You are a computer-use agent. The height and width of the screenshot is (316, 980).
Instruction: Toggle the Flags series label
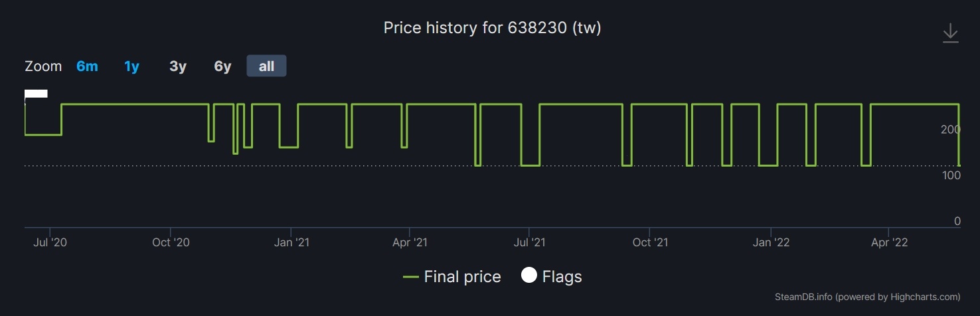[562, 277]
